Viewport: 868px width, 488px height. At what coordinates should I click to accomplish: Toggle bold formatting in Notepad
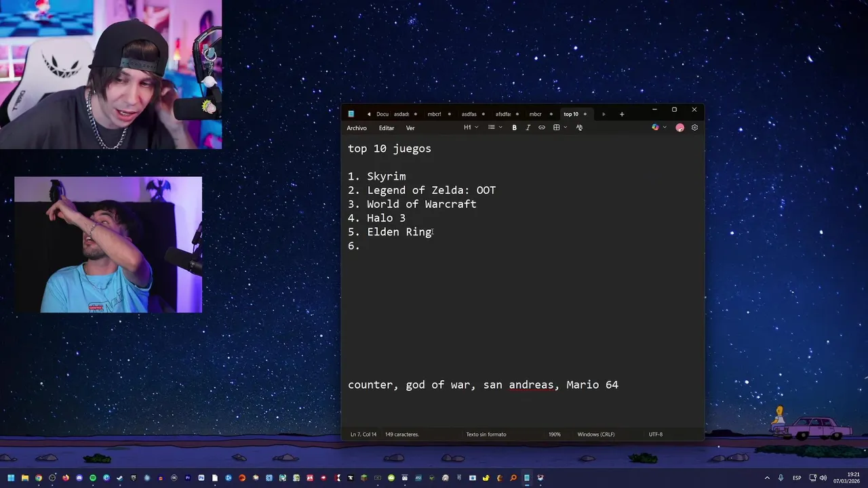[514, 127]
